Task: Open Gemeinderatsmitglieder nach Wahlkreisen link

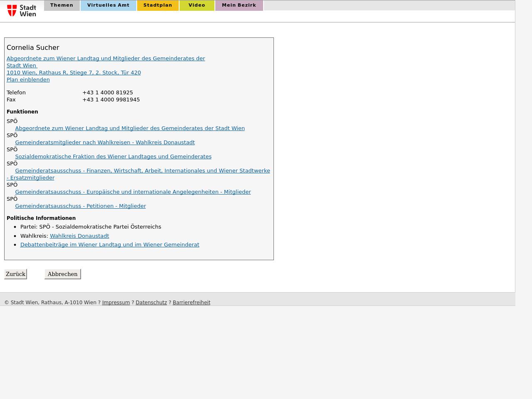Action: click(105, 143)
